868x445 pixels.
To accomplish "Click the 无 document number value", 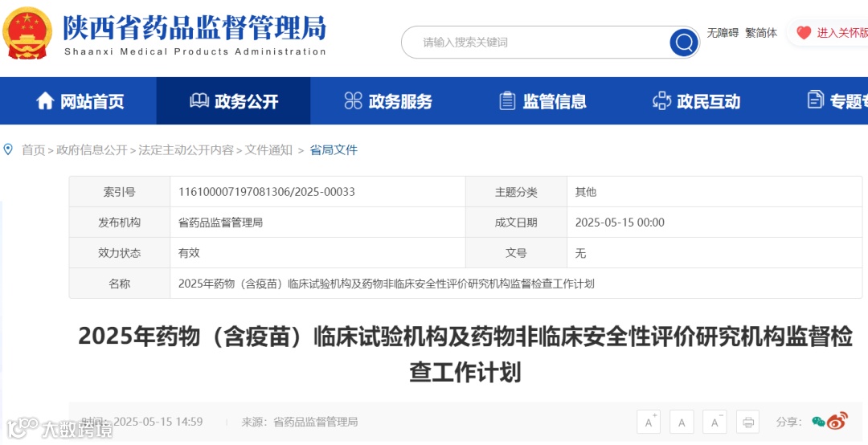I will (x=580, y=253).
